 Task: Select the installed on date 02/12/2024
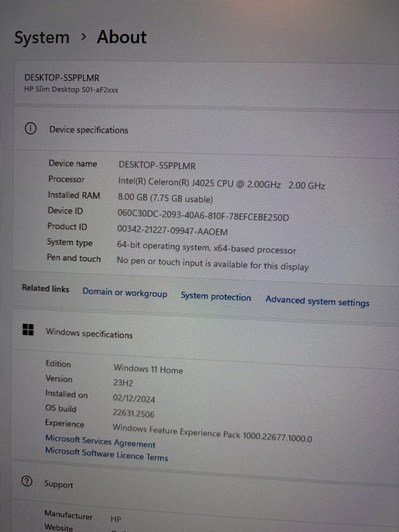click(x=134, y=398)
